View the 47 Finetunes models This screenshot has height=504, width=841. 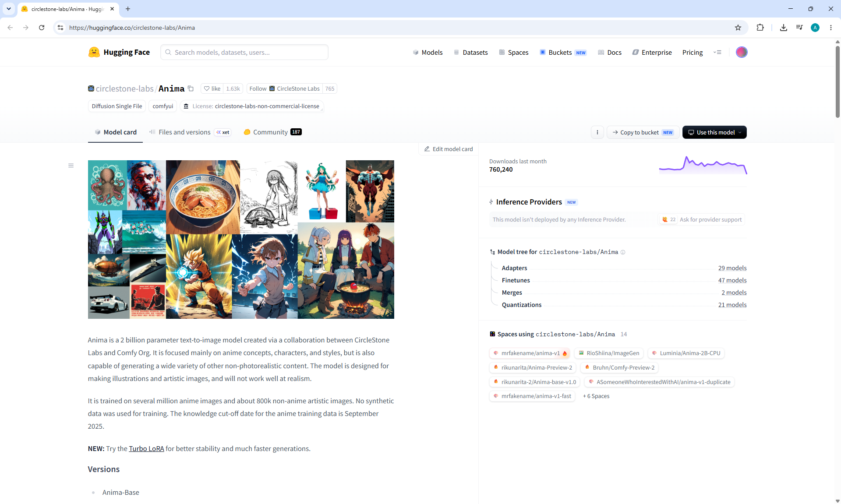(x=732, y=280)
